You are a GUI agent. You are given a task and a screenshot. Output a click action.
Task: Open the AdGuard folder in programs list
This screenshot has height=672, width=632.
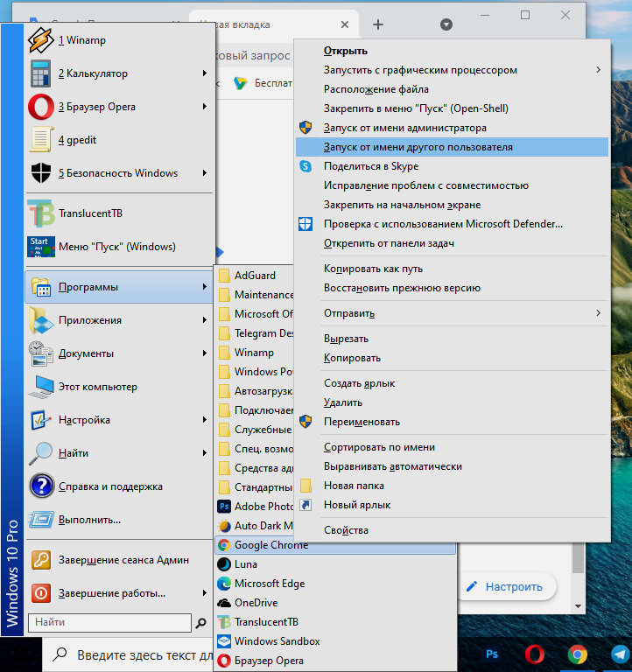coord(255,276)
